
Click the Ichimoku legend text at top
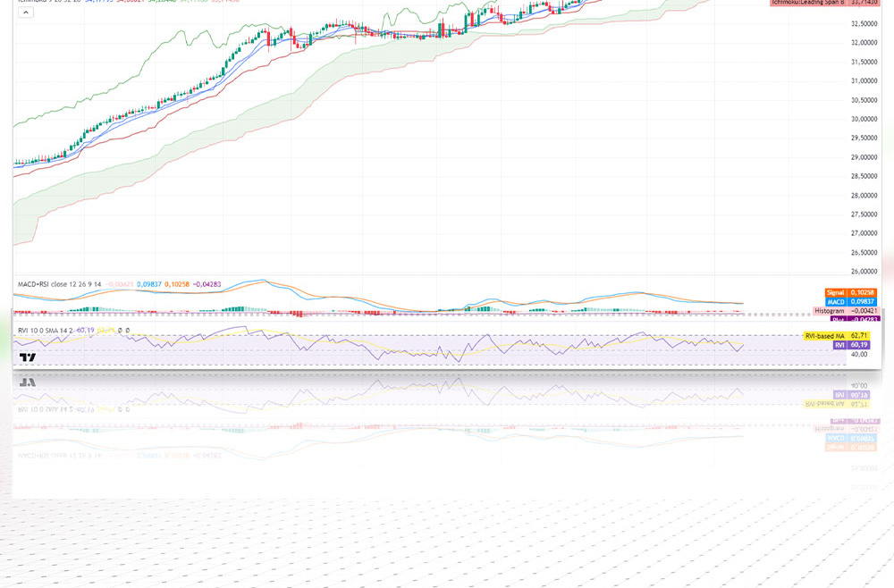(x=36, y=2)
